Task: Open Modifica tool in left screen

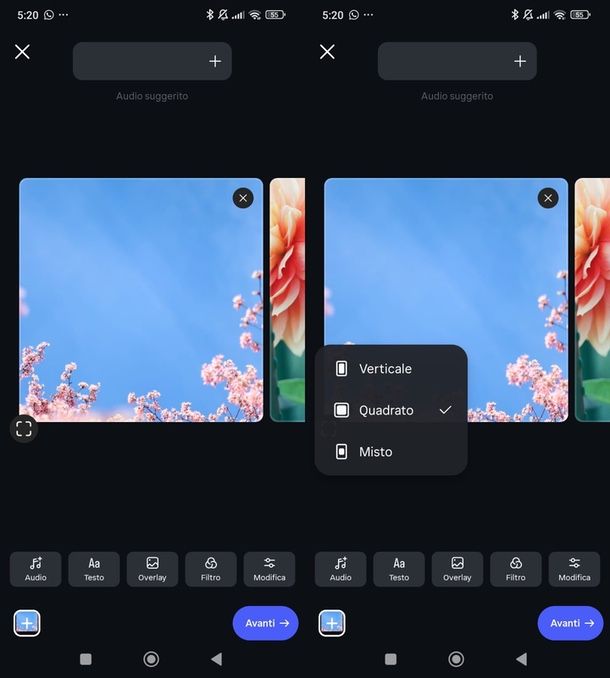Action: [269, 569]
